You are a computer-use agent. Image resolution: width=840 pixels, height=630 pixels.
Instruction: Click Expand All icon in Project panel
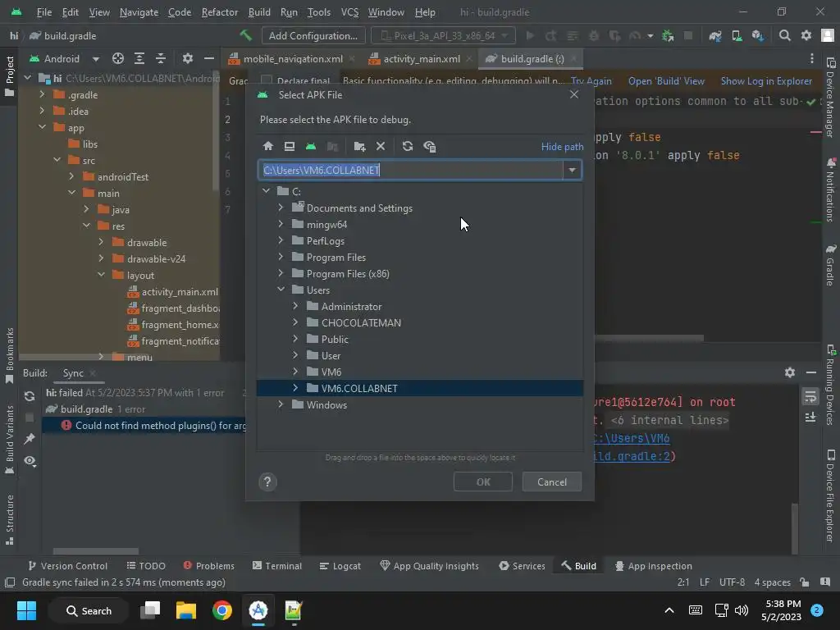pos(139,58)
